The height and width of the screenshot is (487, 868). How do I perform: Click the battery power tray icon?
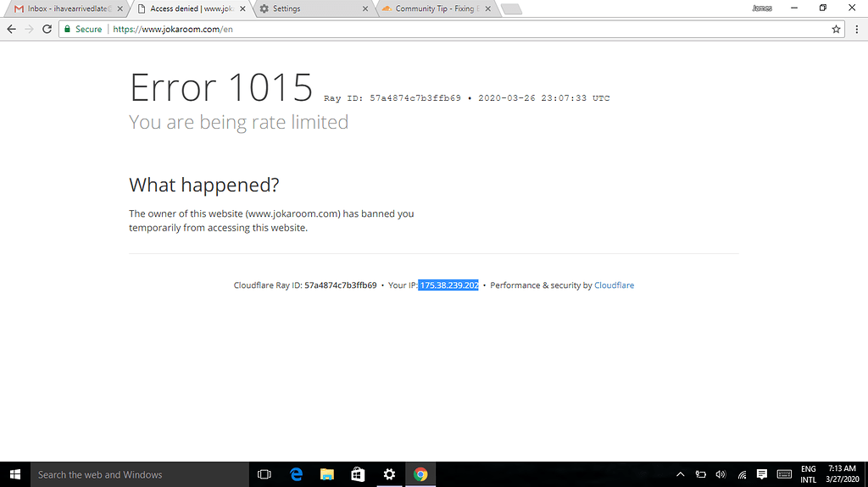pyautogui.click(x=700, y=474)
